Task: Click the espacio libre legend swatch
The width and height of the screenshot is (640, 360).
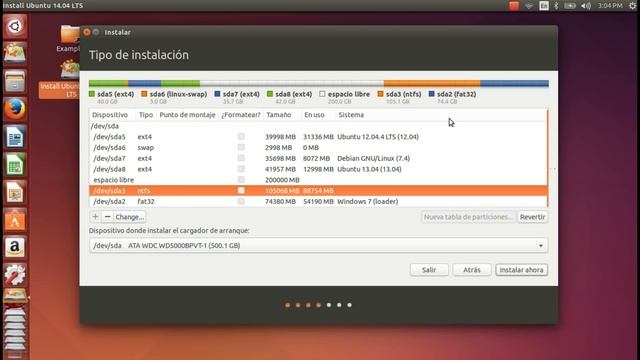Action: (322, 94)
